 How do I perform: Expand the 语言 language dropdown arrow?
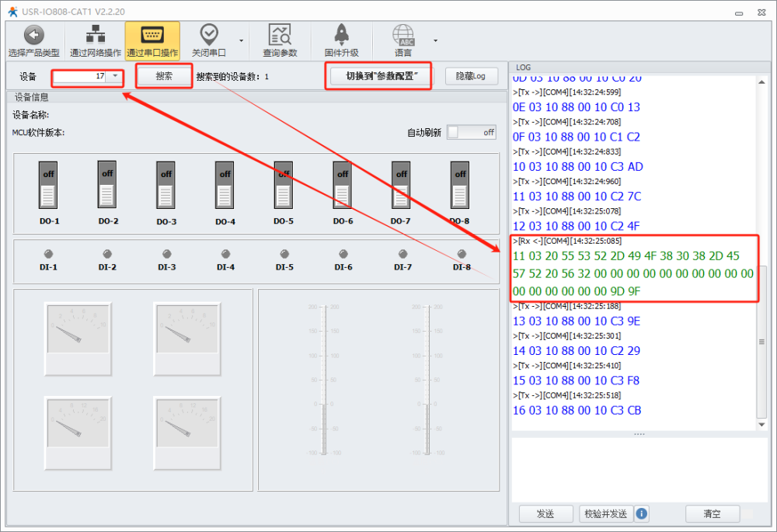coord(435,40)
